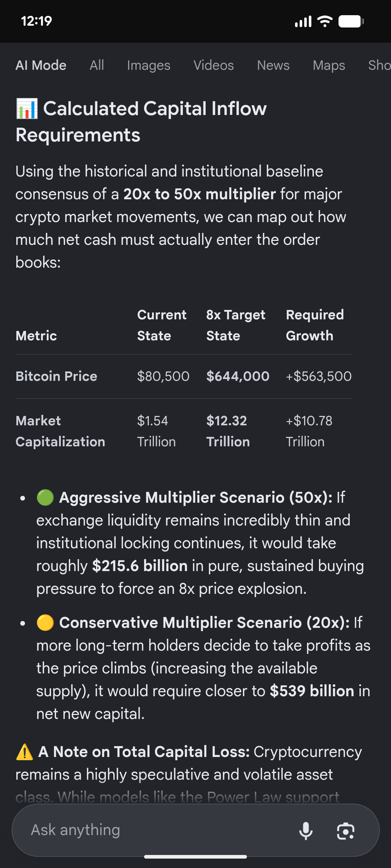Tap the battery indicator in status bar
391x868 pixels.
pyautogui.click(x=351, y=21)
